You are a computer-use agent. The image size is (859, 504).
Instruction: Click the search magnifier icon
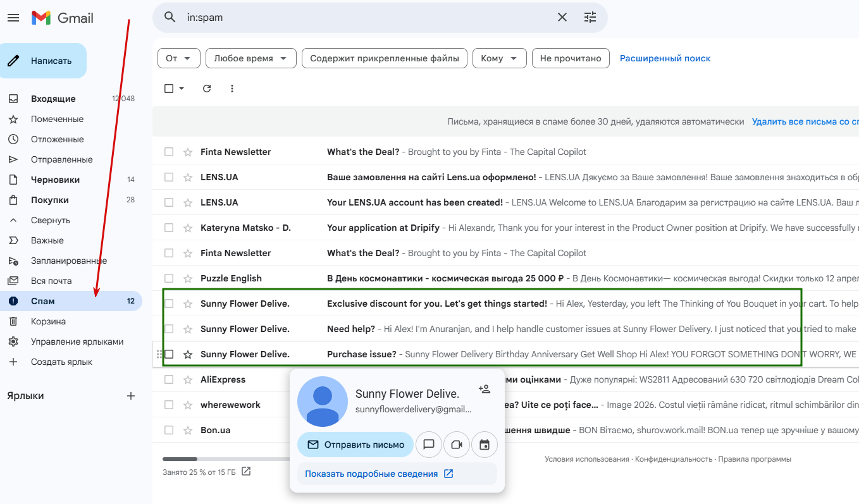(x=170, y=18)
